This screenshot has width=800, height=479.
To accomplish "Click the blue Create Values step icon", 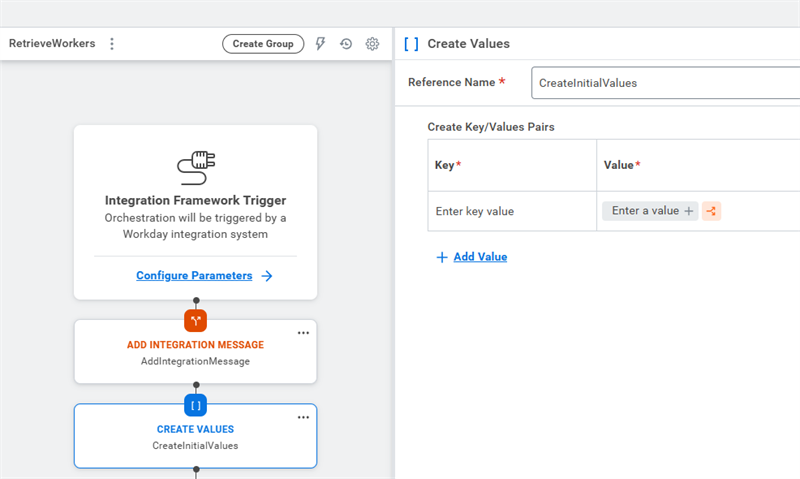I will click(x=195, y=406).
